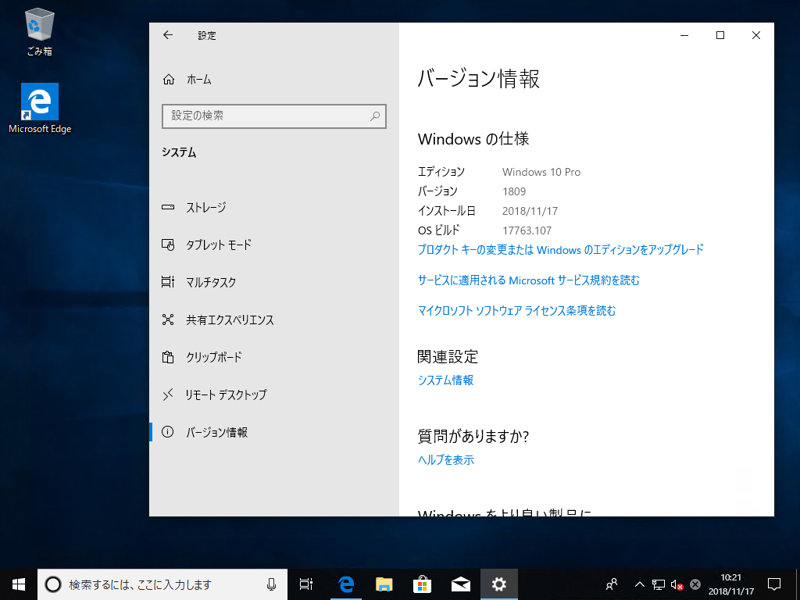Viewport: 800px width, 600px height.
Task: Open Mail app from taskbar
Action: pyautogui.click(x=461, y=584)
